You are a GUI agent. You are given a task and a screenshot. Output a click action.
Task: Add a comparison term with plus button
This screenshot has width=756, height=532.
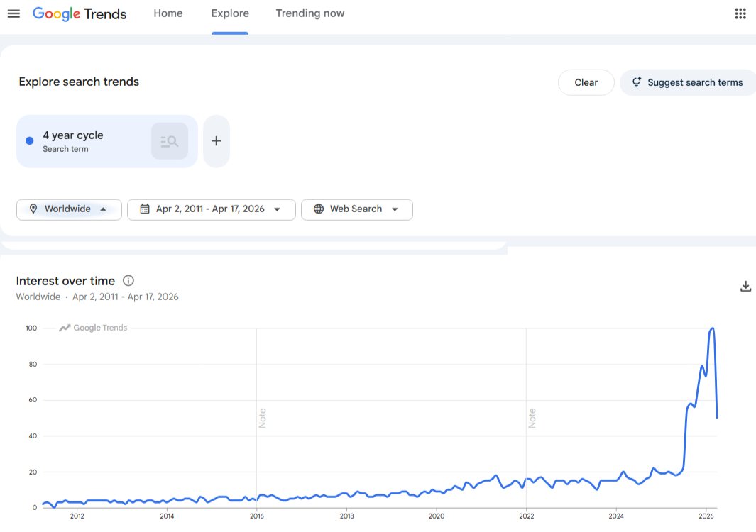[217, 141]
